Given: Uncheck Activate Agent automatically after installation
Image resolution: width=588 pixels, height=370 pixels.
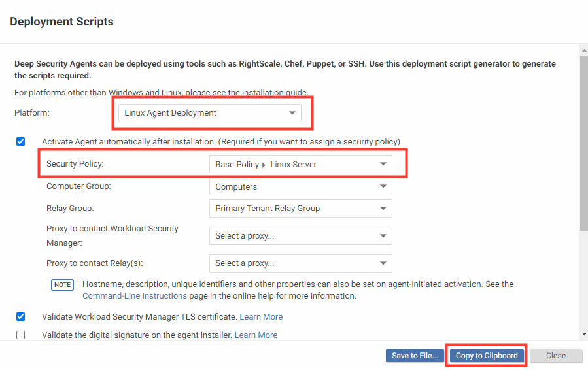Looking at the screenshot, I should tap(21, 142).
